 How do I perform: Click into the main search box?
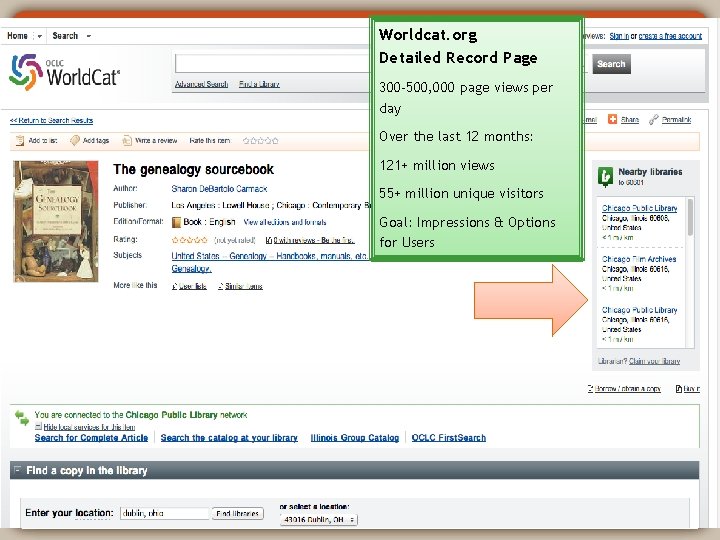(272, 63)
